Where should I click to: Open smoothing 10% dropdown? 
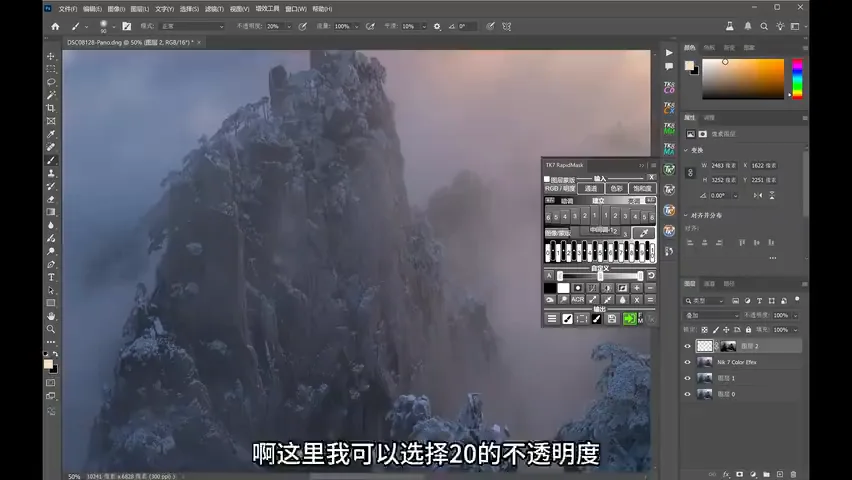(x=424, y=26)
